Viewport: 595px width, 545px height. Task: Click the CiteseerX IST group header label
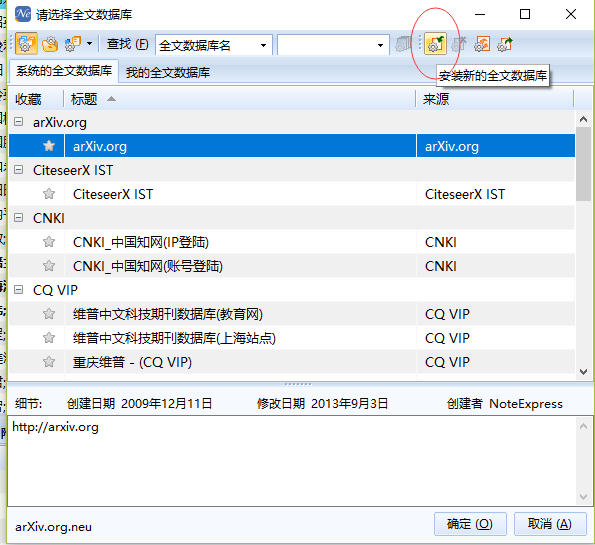tap(73, 170)
